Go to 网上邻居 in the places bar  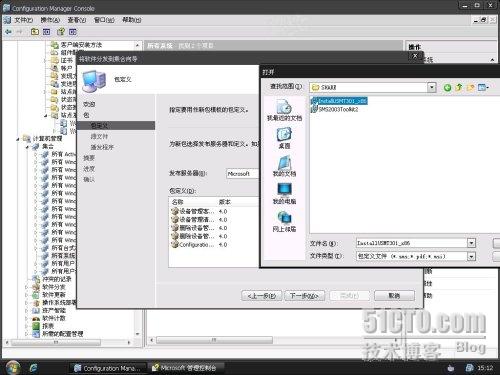pos(284,221)
